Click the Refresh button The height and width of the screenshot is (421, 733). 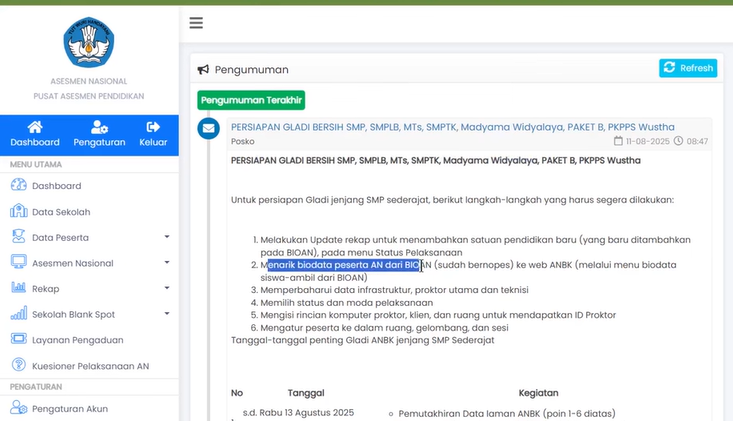tap(688, 68)
